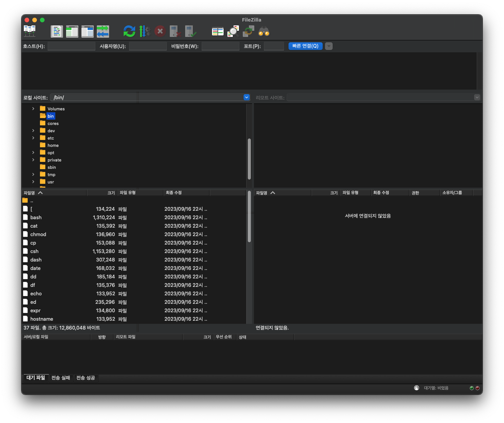Expand the Volumes folder tree node

pos(33,109)
